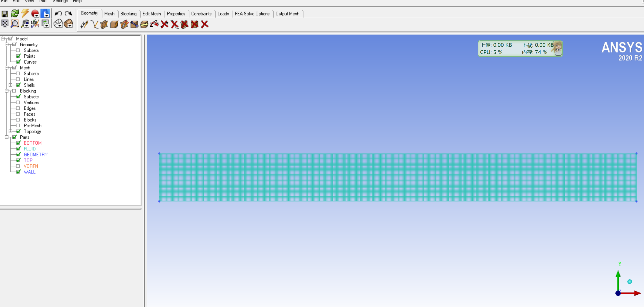The image size is (644, 307).
Task: Collapse the Parts tree node
Action: 7,137
